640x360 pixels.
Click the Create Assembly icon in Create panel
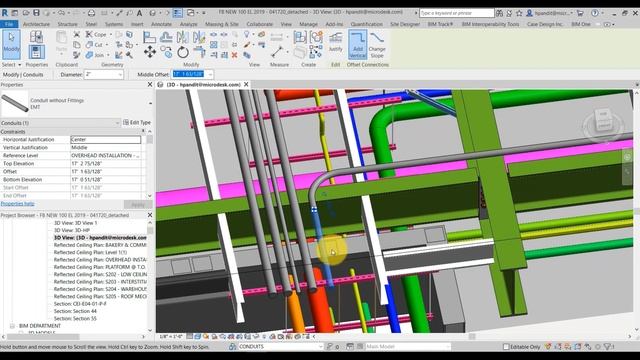point(300,37)
